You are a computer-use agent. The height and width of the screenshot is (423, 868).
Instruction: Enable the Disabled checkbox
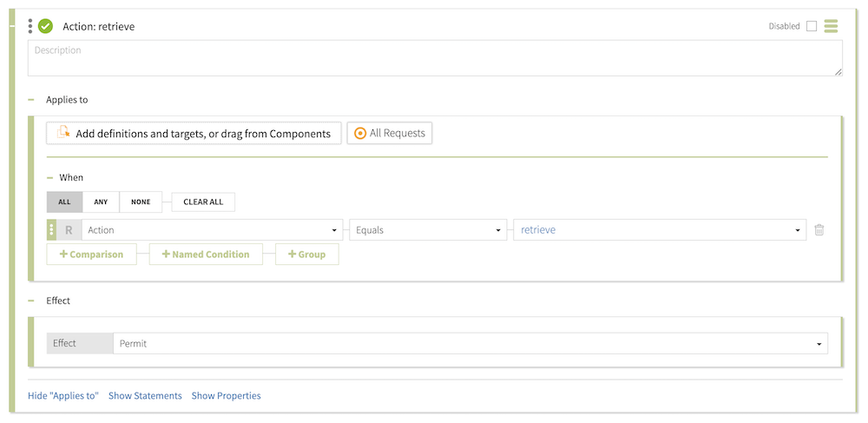(x=812, y=26)
